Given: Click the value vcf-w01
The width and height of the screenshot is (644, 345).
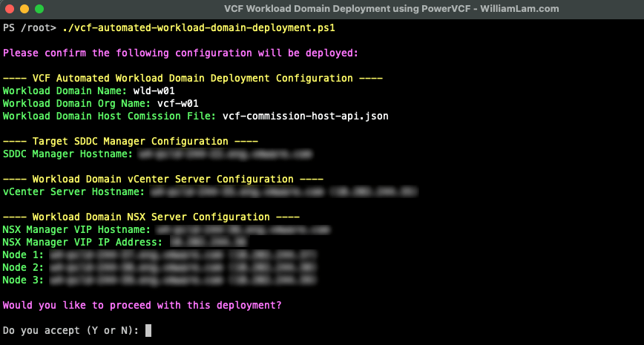Looking at the screenshot, I should coord(178,104).
